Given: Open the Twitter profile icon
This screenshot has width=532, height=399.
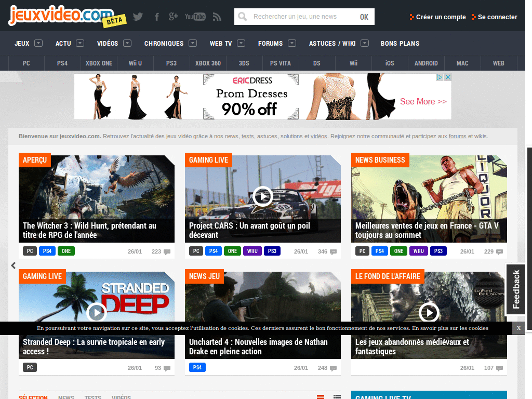Looking at the screenshot, I should tap(138, 17).
